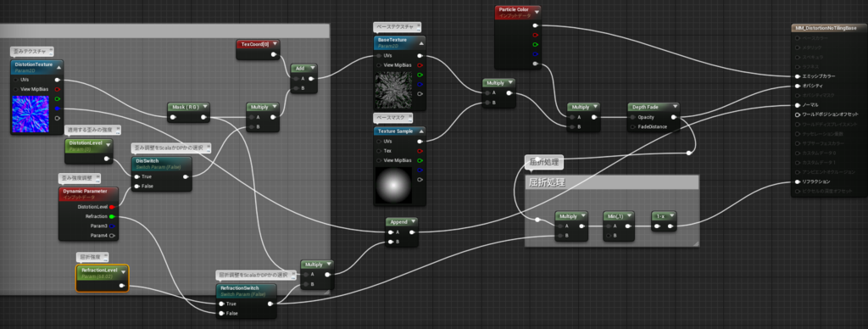Click Min(,1) node input pin B

point(608,236)
